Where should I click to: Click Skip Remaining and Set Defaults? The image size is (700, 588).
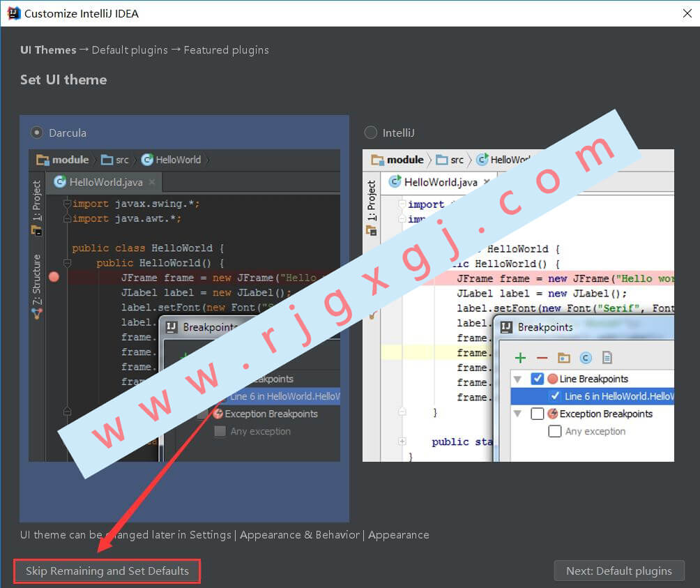point(107,571)
